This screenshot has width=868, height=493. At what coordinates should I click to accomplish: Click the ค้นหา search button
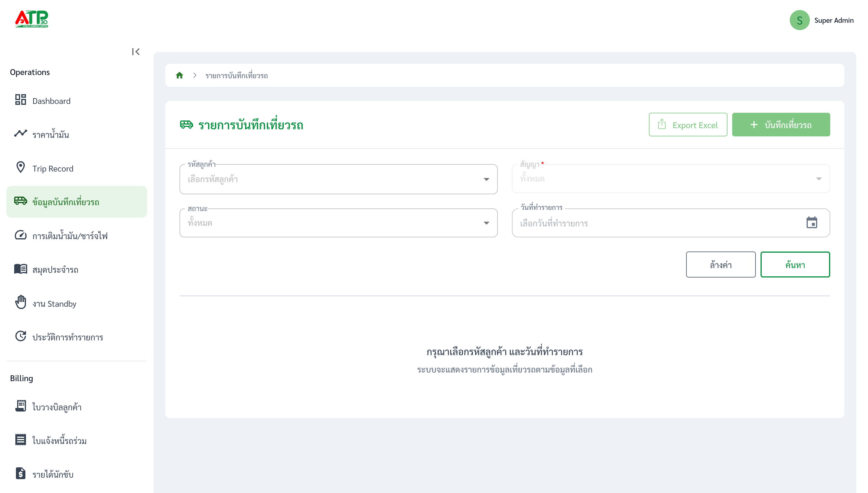pyautogui.click(x=795, y=265)
